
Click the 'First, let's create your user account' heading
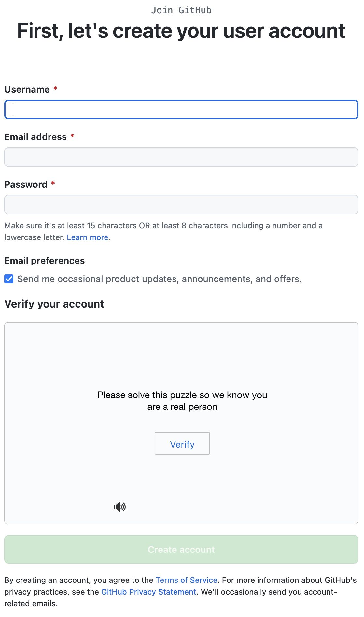click(x=181, y=31)
